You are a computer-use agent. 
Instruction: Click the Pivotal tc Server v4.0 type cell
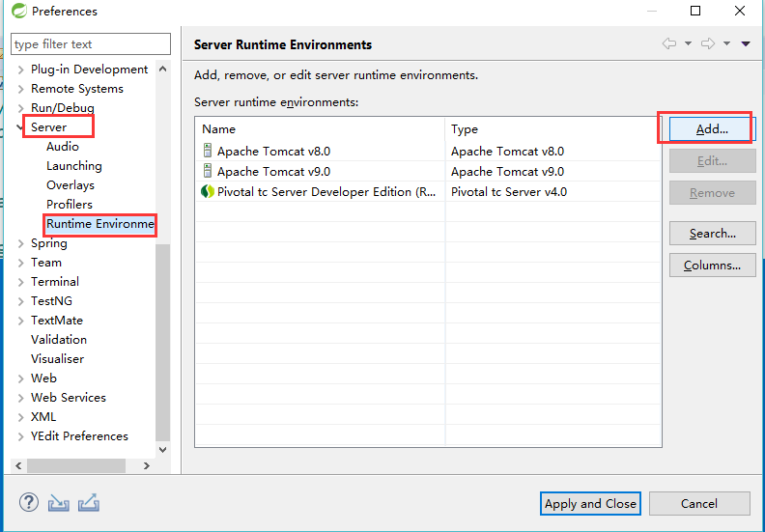point(509,191)
